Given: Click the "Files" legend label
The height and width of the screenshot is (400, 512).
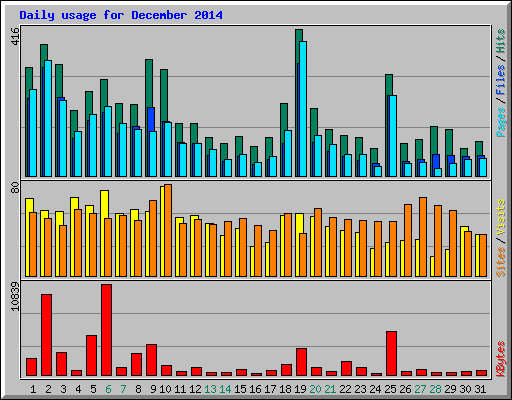Looking at the screenshot, I should (x=500, y=80).
